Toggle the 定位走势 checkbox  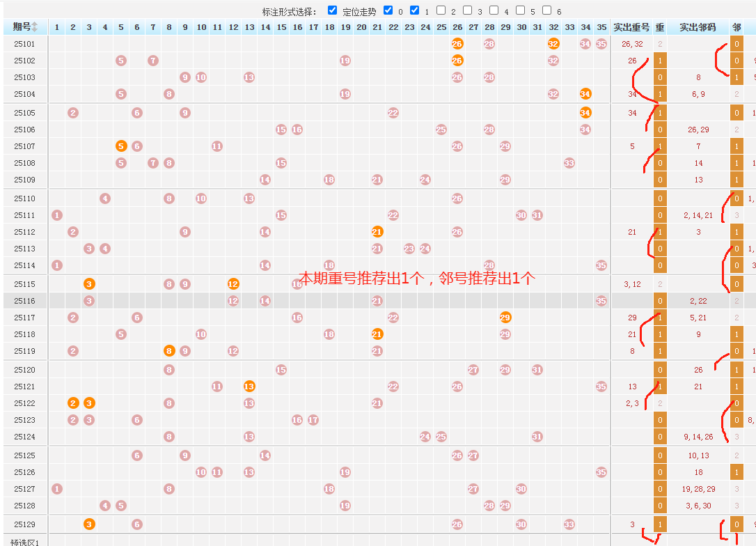(x=332, y=10)
